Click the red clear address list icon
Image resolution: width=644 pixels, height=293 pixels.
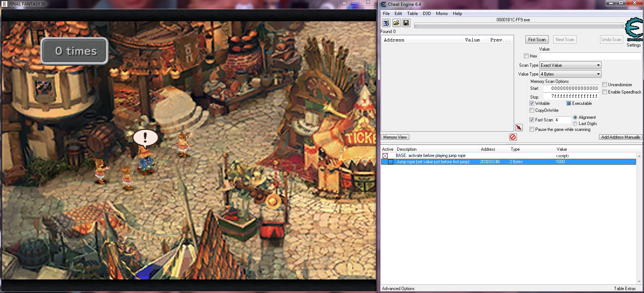click(513, 137)
